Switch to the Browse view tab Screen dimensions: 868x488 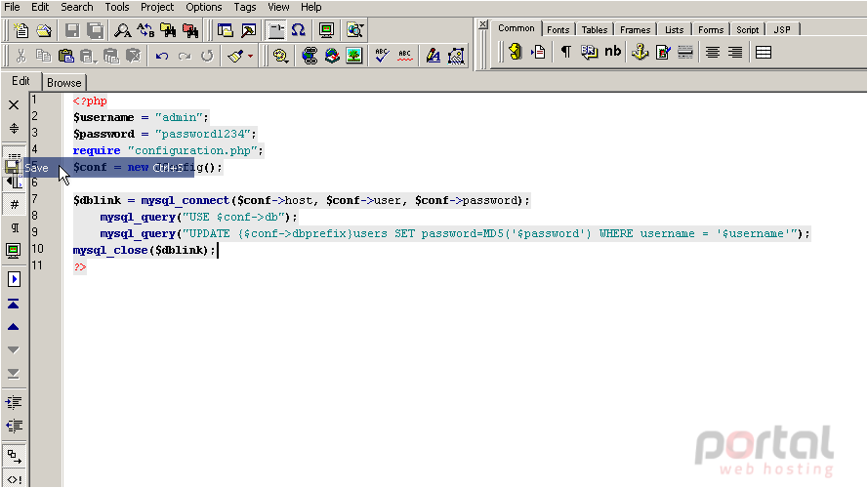(64, 83)
